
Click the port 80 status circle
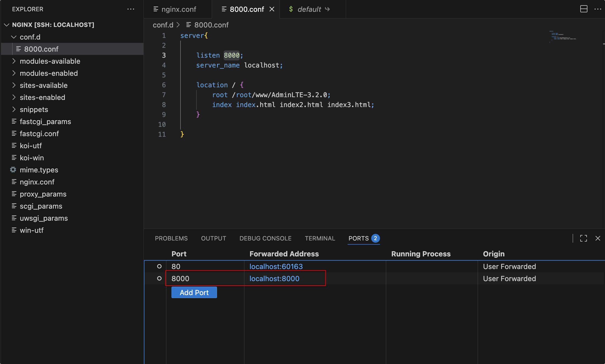(159, 266)
